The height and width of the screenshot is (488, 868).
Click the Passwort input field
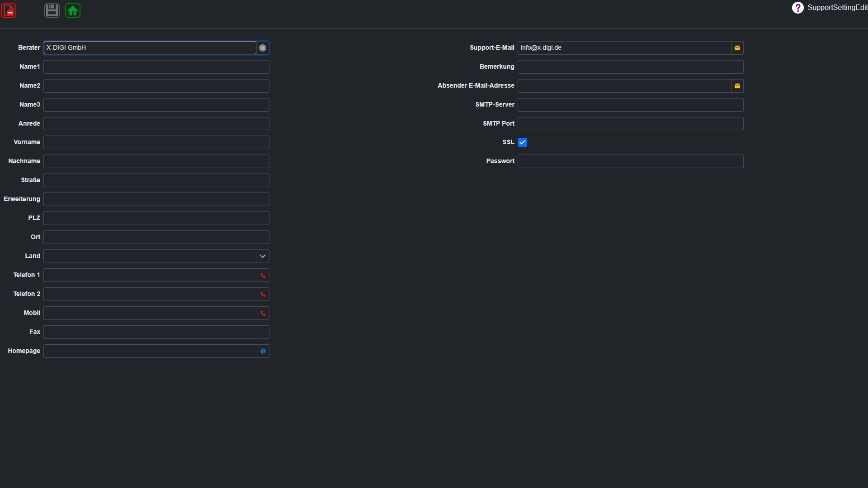tap(631, 161)
